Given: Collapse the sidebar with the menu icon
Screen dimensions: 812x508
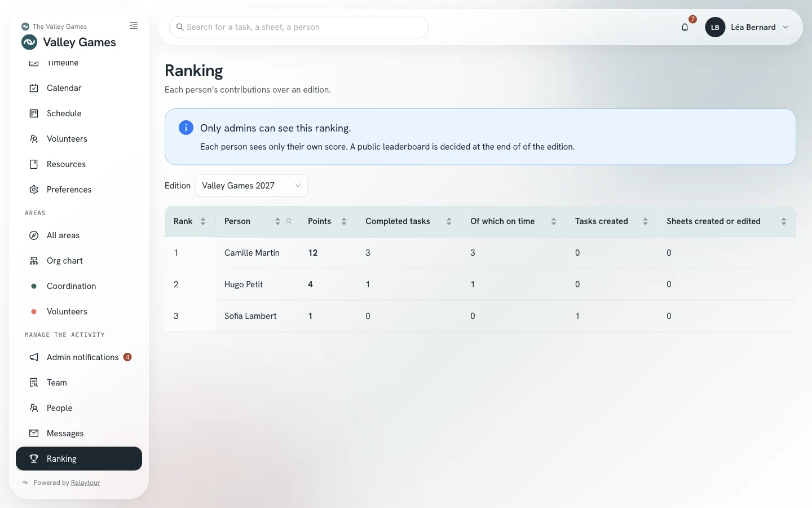Looking at the screenshot, I should (134, 25).
